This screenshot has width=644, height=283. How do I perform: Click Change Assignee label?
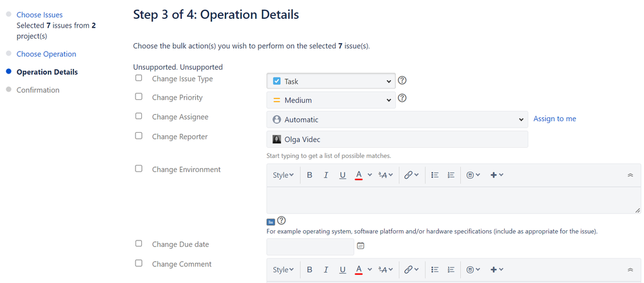[x=180, y=117]
